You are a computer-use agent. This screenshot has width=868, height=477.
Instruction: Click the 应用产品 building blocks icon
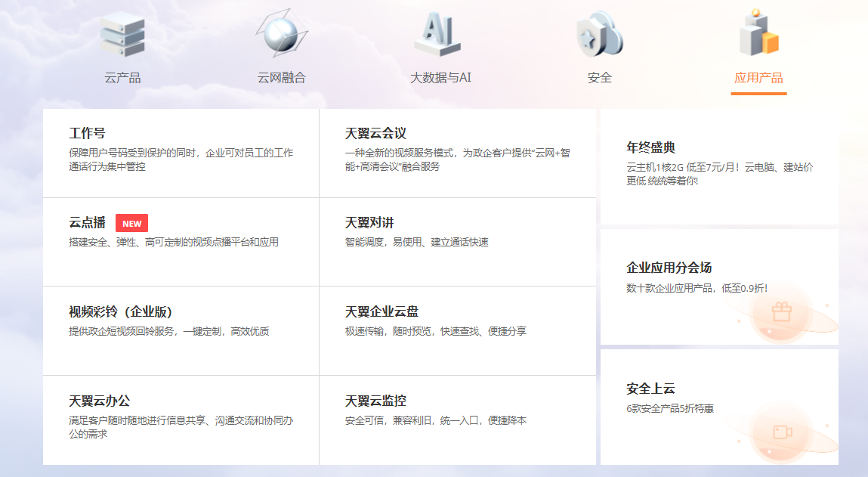pyautogui.click(x=759, y=33)
